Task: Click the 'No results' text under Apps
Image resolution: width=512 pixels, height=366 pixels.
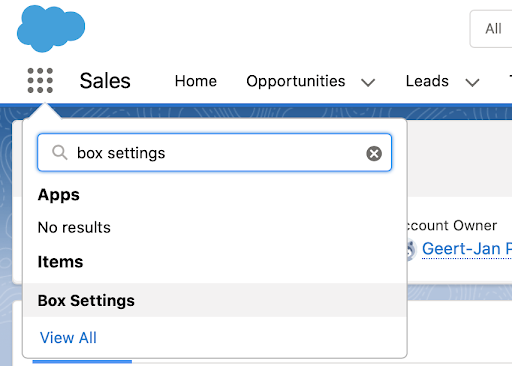Action: [x=74, y=227]
